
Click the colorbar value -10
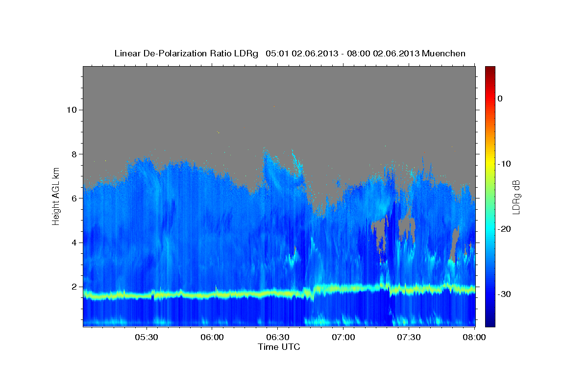504,164
